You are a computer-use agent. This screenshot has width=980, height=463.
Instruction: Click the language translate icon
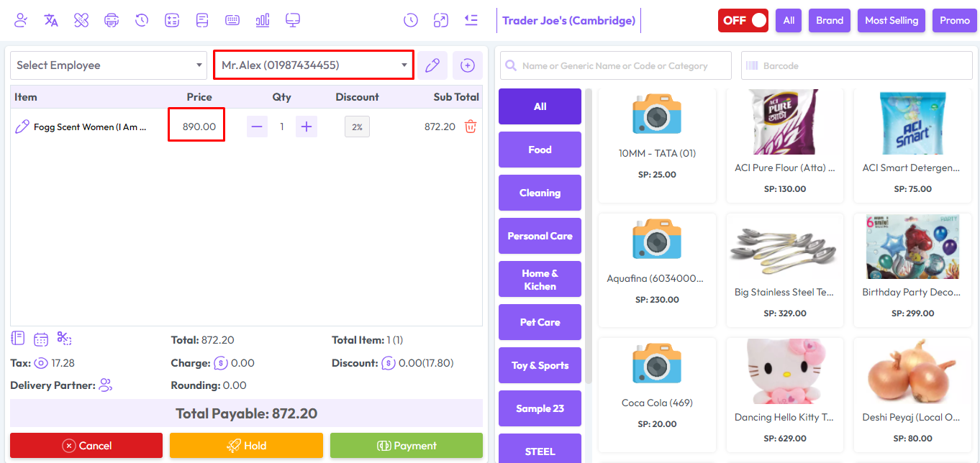click(51, 20)
